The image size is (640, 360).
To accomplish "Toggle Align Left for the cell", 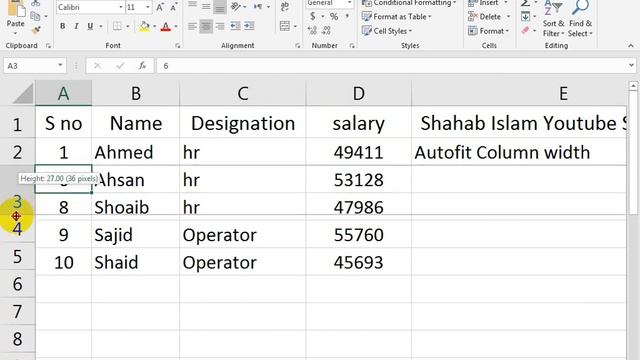I will coord(192,26).
